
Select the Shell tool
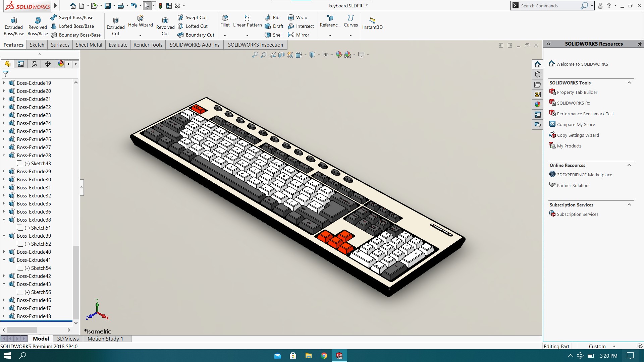(273, 35)
